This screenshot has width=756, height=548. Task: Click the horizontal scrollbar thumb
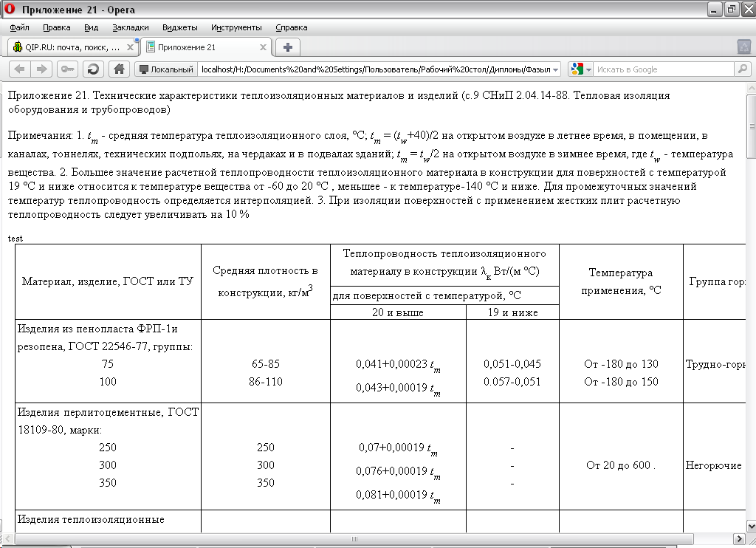(354, 538)
